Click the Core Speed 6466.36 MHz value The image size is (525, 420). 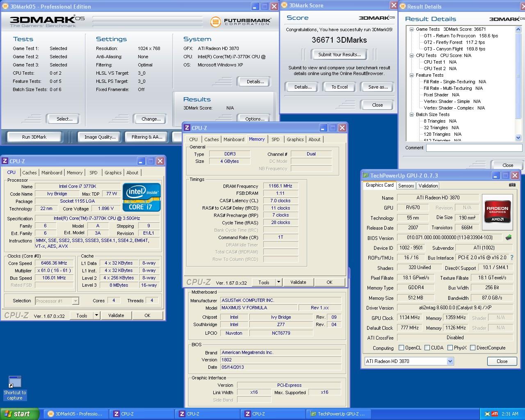54,263
